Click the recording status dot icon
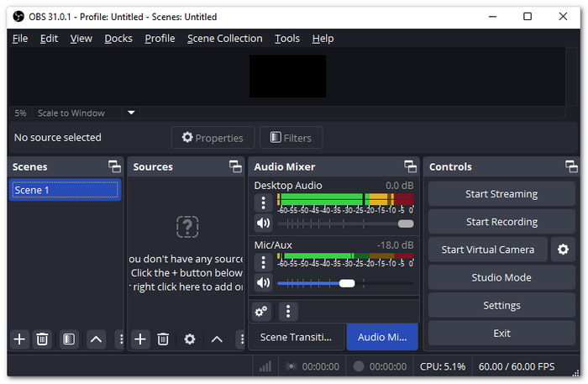Viewport: 588px width, 384px height. [359, 366]
